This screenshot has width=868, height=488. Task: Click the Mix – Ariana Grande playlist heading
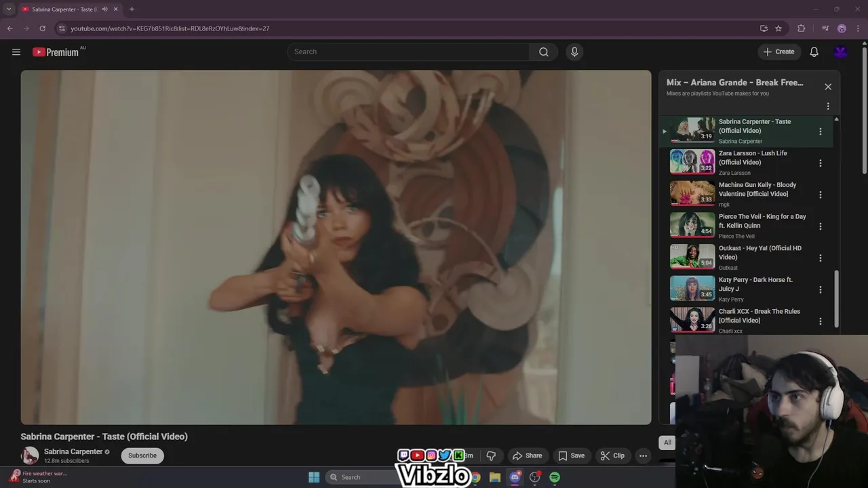point(735,83)
